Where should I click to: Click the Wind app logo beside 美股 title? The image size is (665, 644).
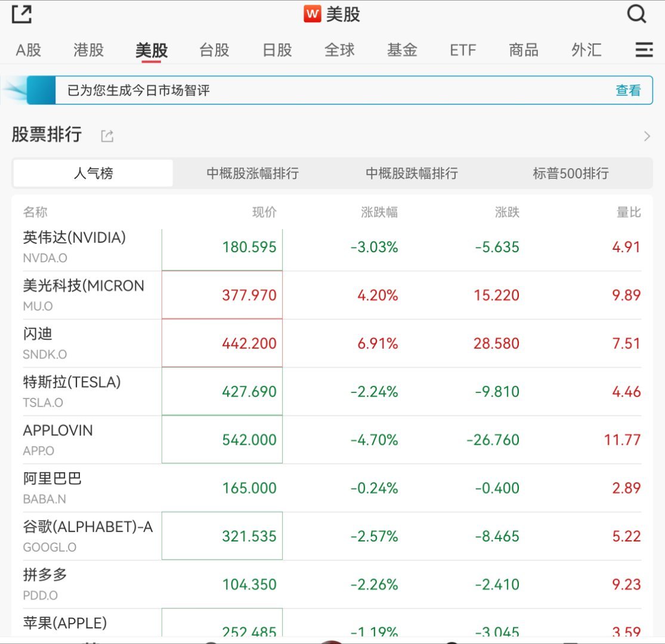click(313, 13)
